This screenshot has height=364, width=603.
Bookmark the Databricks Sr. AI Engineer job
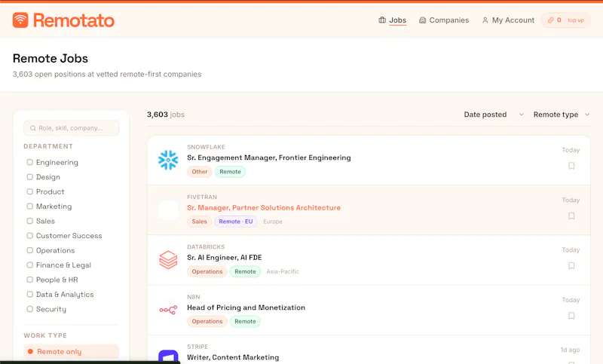pyautogui.click(x=571, y=265)
